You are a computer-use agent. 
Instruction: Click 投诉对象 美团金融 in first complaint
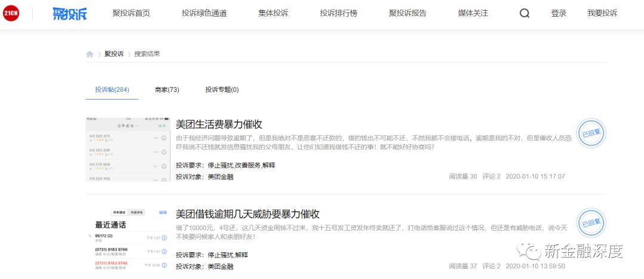click(205, 176)
